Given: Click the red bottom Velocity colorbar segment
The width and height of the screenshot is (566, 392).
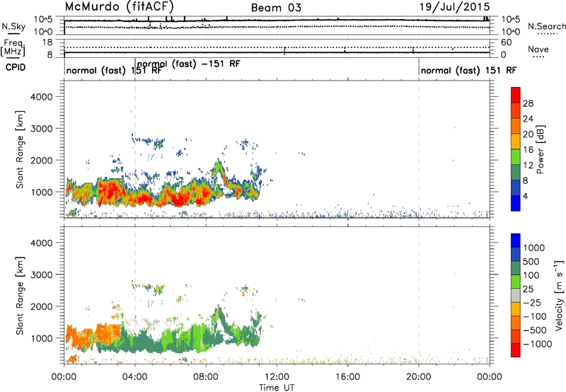Looking at the screenshot, I should (x=516, y=350).
